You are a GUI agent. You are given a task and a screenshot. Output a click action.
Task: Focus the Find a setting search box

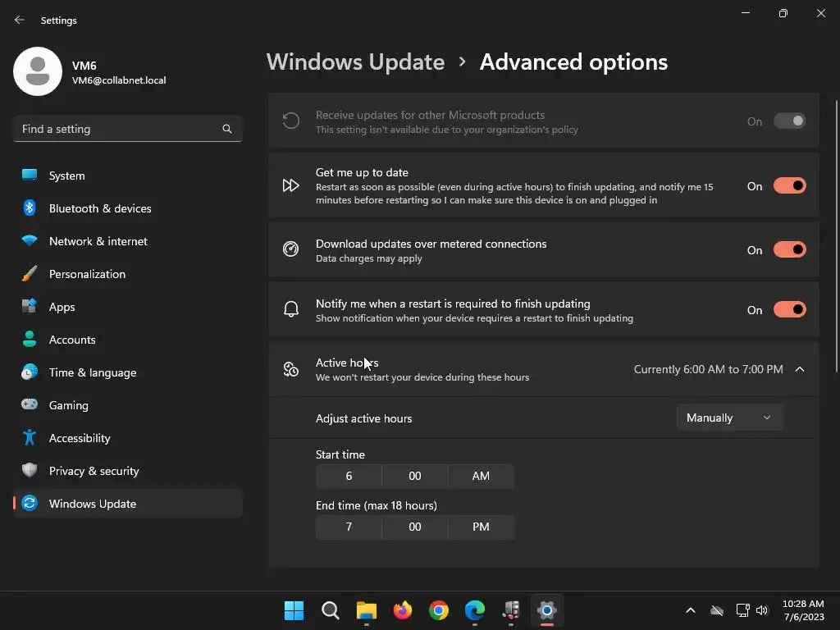point(127,129)
